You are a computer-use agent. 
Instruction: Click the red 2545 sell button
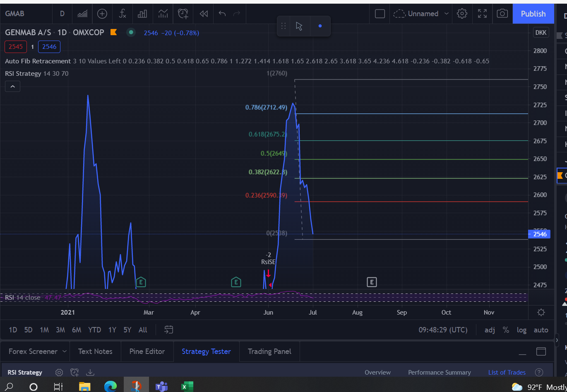[x=16, y=47]
